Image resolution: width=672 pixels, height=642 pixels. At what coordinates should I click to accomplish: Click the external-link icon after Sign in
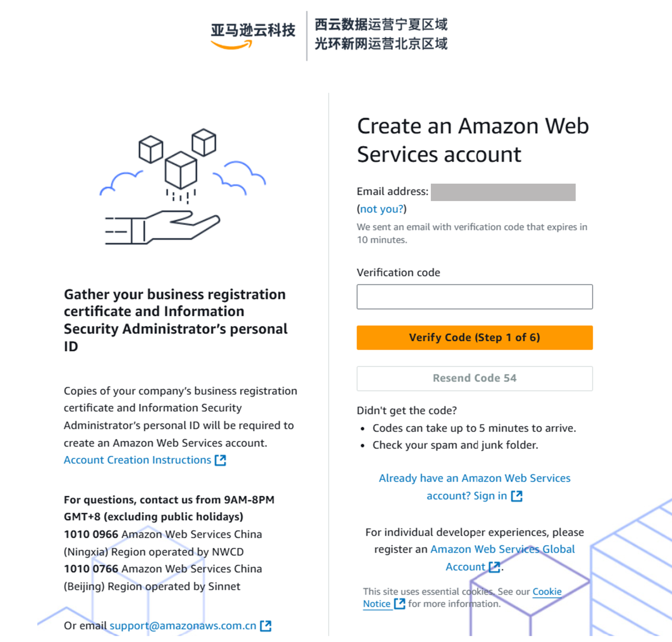[x=517, y=496]
